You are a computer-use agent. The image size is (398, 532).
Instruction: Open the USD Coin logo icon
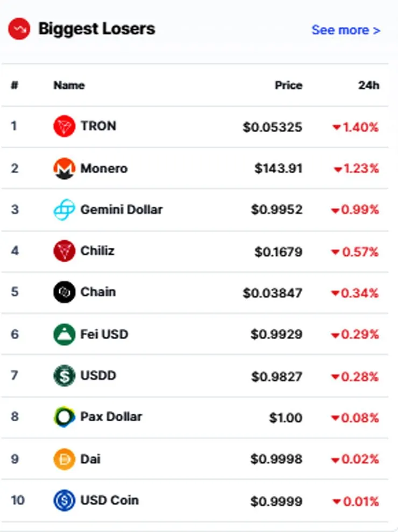[x=64, y=500]
